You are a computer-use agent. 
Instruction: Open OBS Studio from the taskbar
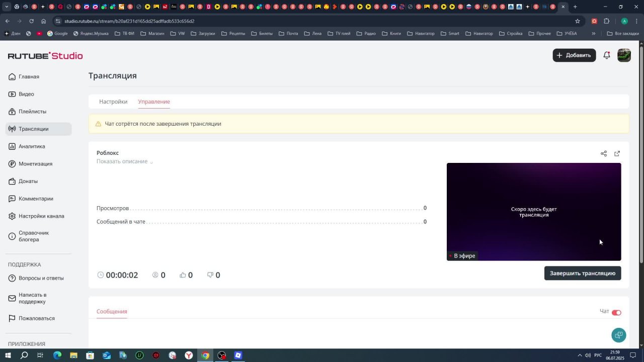tap(222, 355)
